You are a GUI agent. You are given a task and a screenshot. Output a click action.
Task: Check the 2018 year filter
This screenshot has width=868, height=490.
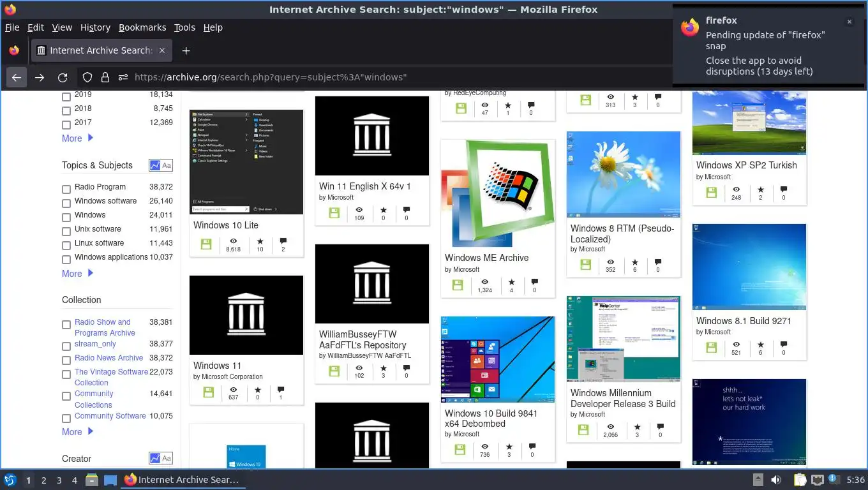pos(66,111)
